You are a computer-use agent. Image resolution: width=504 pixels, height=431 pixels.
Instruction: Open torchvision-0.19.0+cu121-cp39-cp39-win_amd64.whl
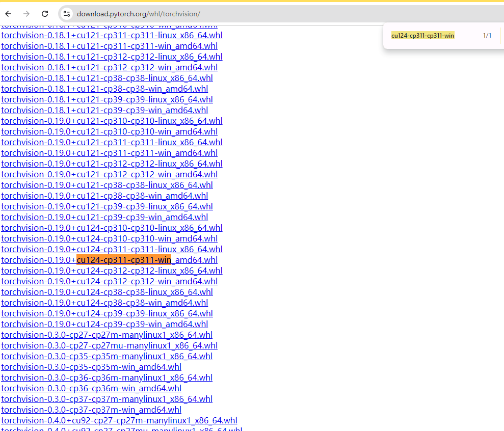coord(104,217)
